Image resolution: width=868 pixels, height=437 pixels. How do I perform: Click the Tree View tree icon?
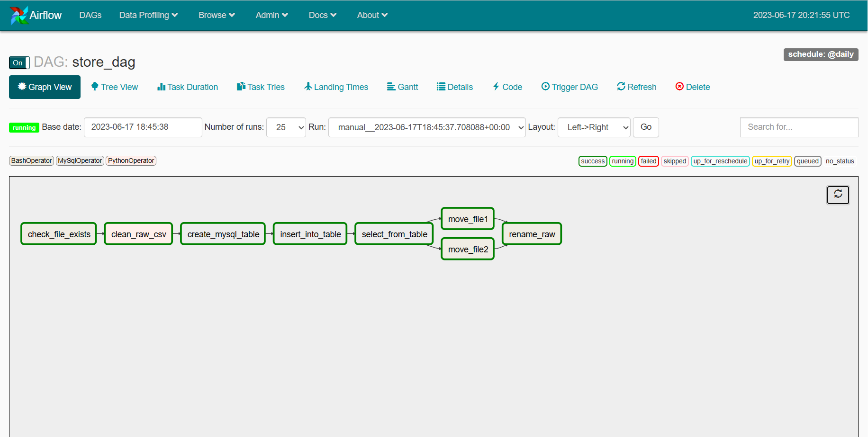(95, 87)
